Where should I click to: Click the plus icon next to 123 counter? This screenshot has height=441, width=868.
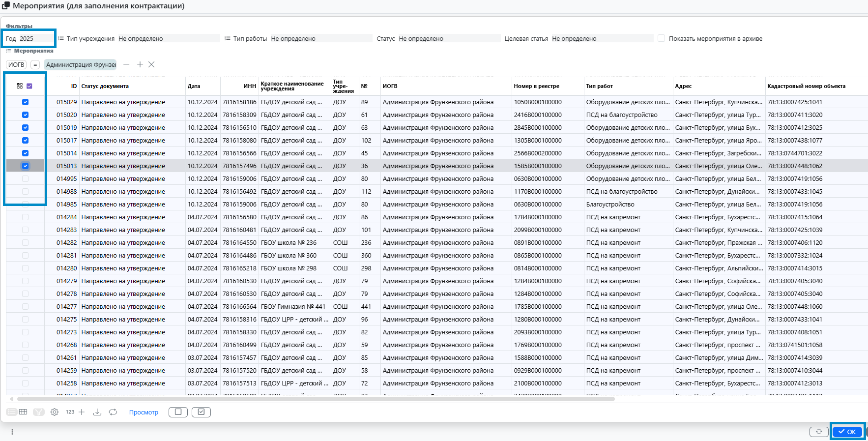tap(82, 412)
